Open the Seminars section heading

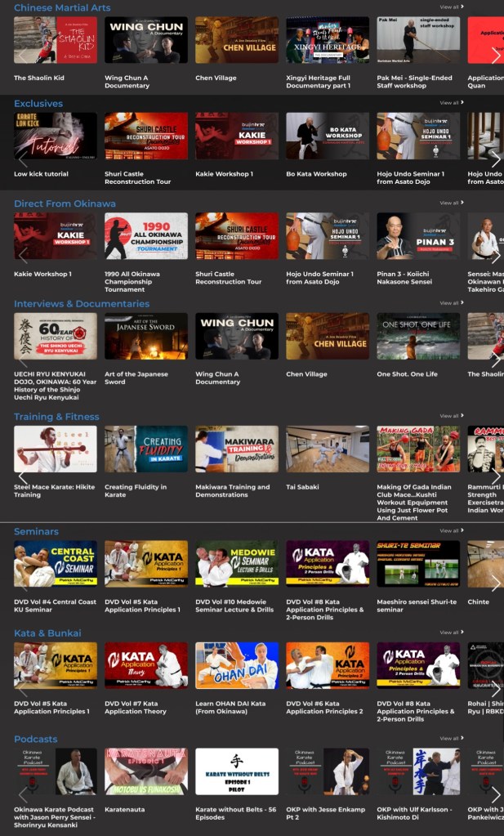36,531
